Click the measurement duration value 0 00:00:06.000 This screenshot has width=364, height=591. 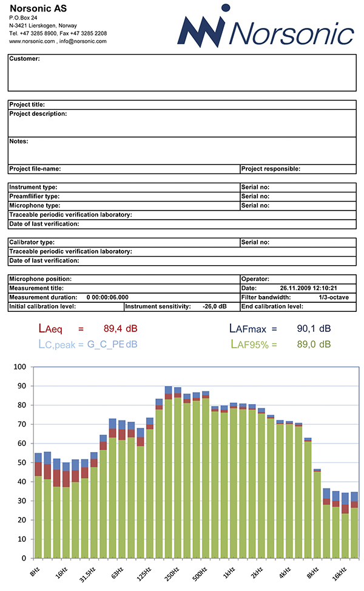[x=107, y=297]
